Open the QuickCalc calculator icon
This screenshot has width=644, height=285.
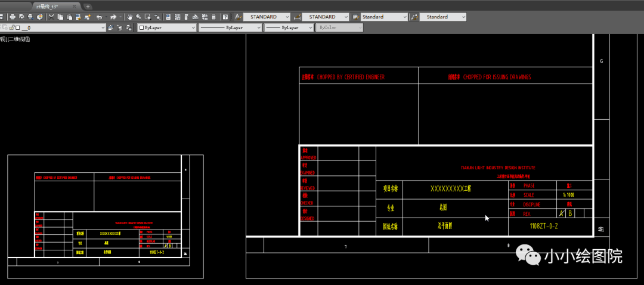click(213, 17)
